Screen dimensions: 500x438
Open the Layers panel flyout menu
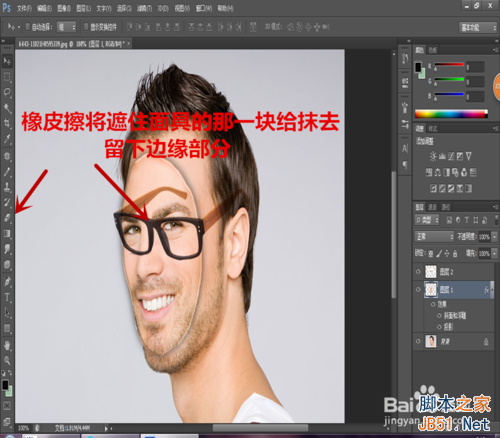pyautogui.click(x=496, y=207)
